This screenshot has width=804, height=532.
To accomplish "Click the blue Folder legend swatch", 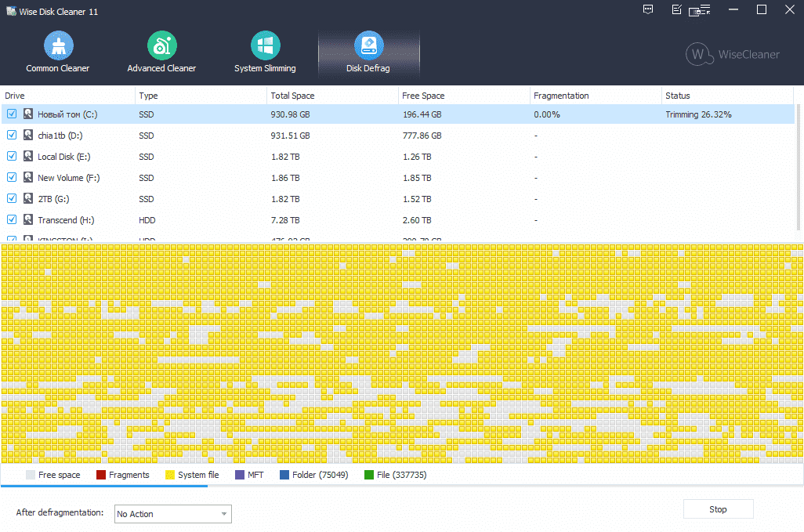I will pos(284,475).
